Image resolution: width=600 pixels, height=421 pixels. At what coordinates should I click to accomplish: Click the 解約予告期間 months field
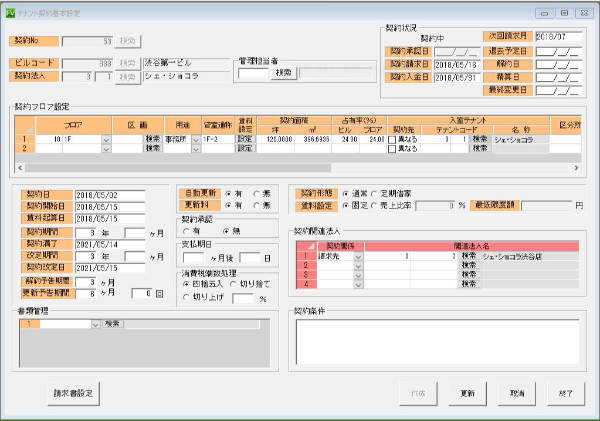click(85, 282)
